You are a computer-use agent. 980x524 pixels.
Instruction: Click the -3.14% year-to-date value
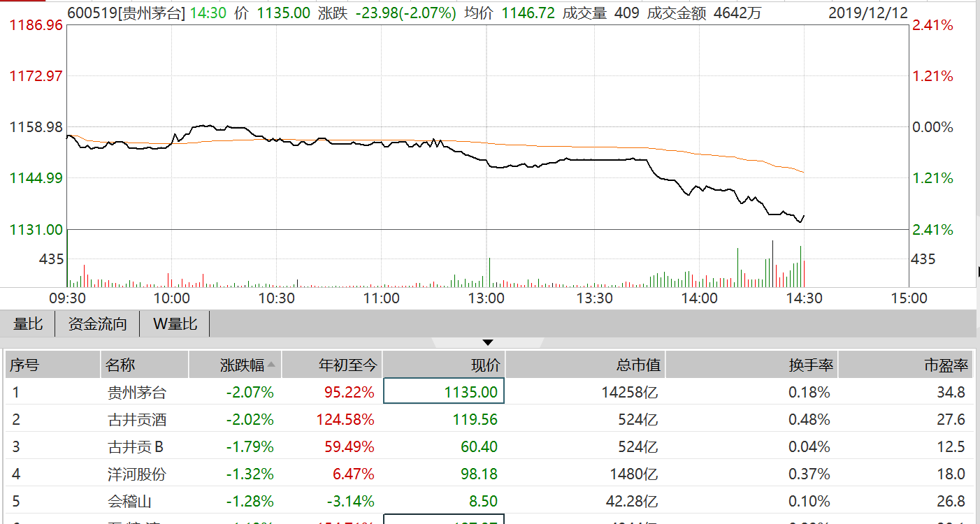(x=350, y=502)
